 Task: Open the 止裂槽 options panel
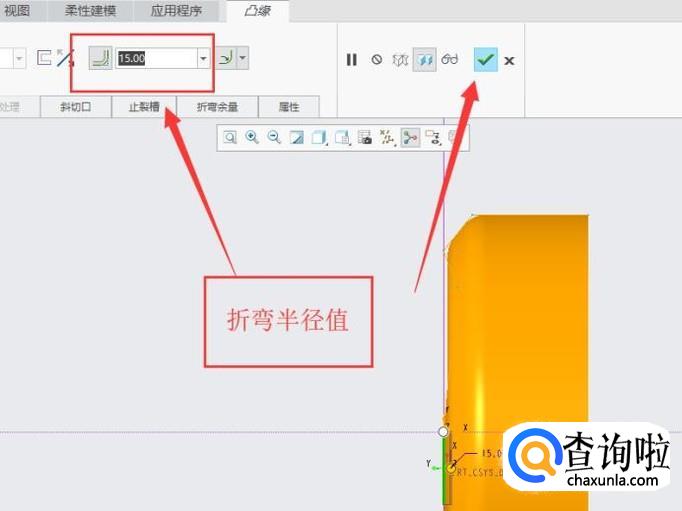point(144,107)
